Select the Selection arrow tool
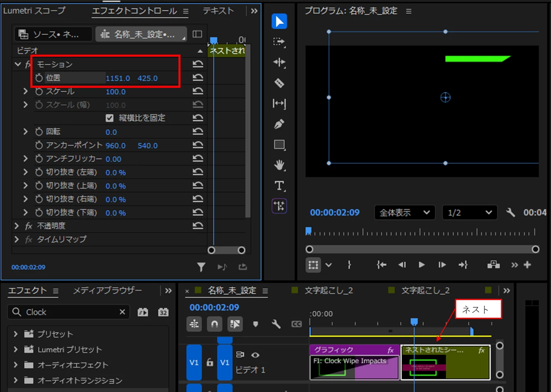The height and width of the screenshot is (392, 551). pos(279,21)
